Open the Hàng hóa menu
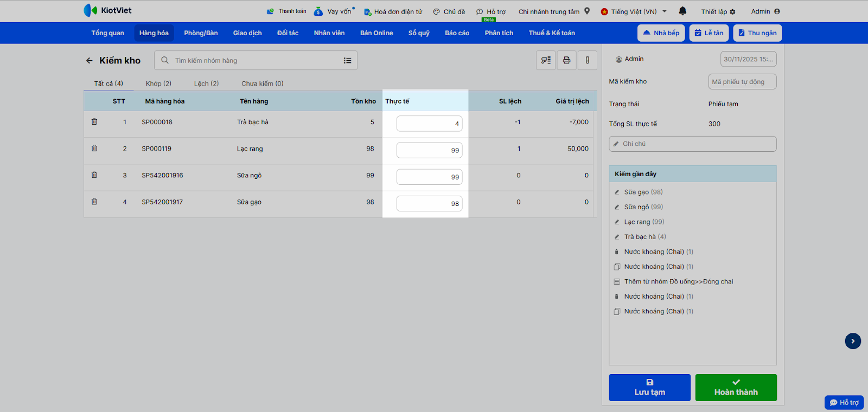 tap(154, 33)
